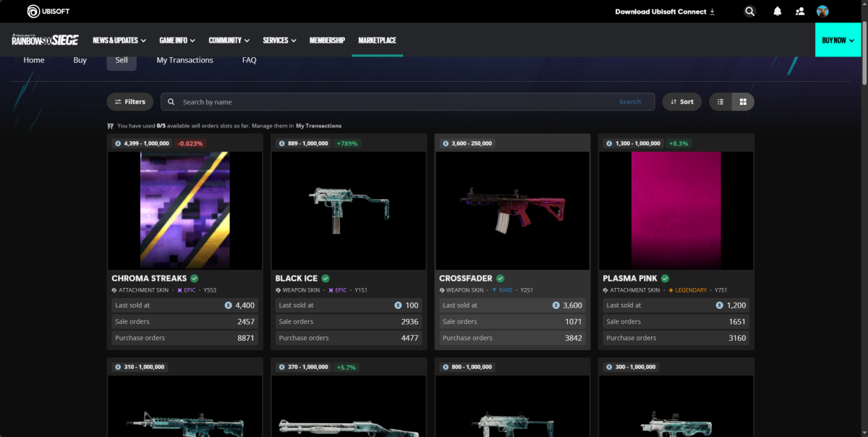Click the +5.7% change badge
The width and height of the screenshot is (868, 437).
347,367
